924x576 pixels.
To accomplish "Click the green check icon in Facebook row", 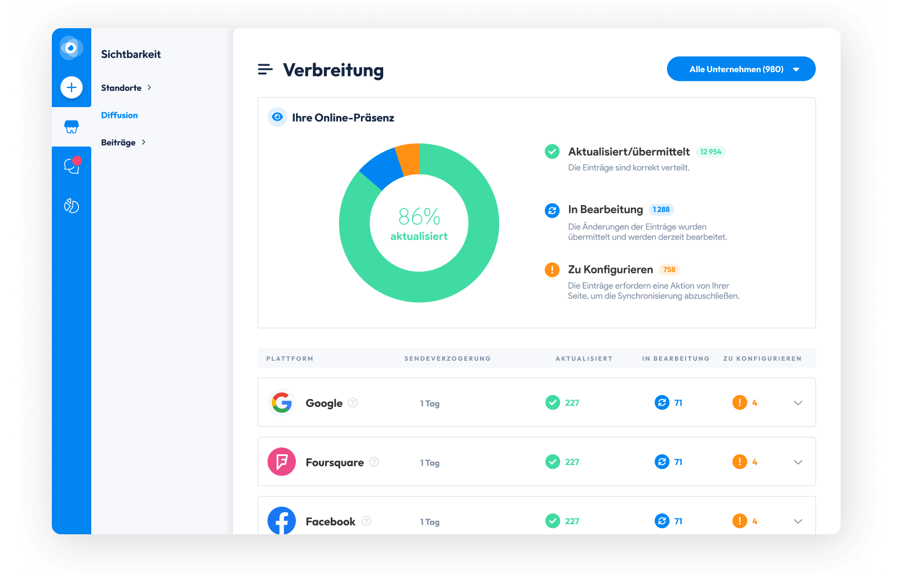I will (x=553, y=521).
